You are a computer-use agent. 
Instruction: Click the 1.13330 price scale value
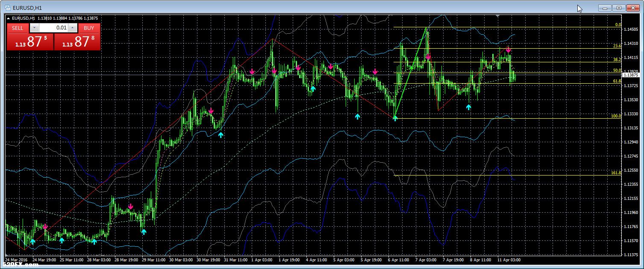coord(631,114)
